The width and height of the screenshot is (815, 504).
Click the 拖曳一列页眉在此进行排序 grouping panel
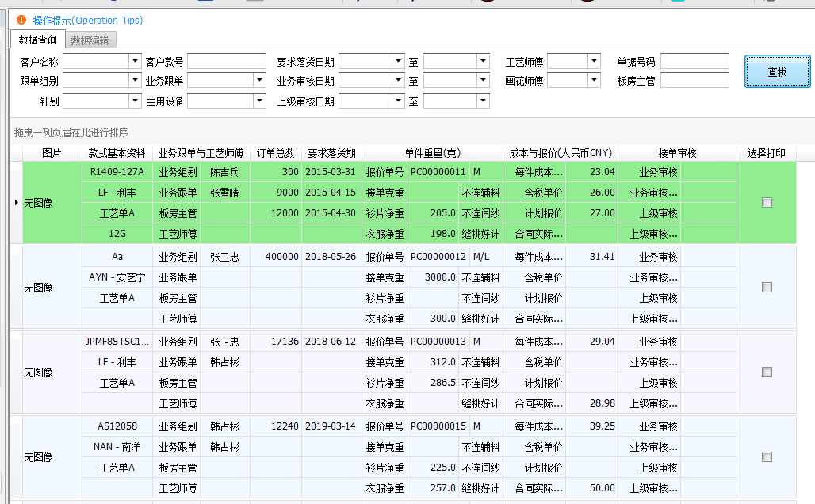(x=411, y=132)
